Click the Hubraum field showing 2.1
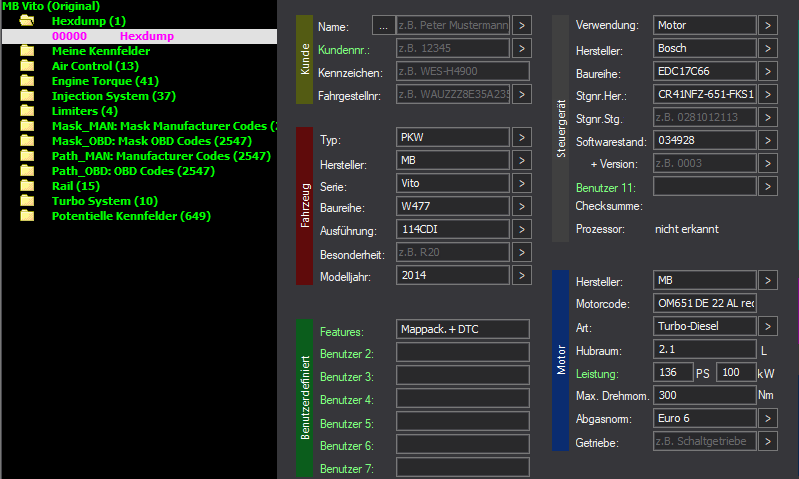Viewport: 799px width, 479px height. 705,349
